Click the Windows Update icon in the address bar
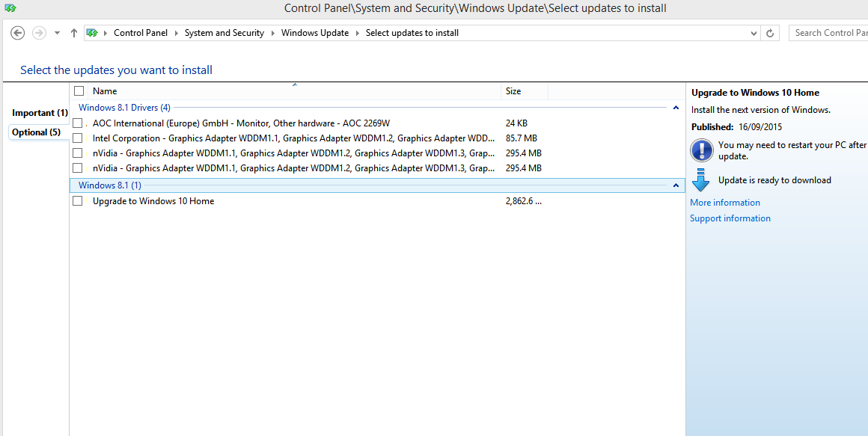The height and width of the screenshot is (436, 868). [x=92, y=33]
